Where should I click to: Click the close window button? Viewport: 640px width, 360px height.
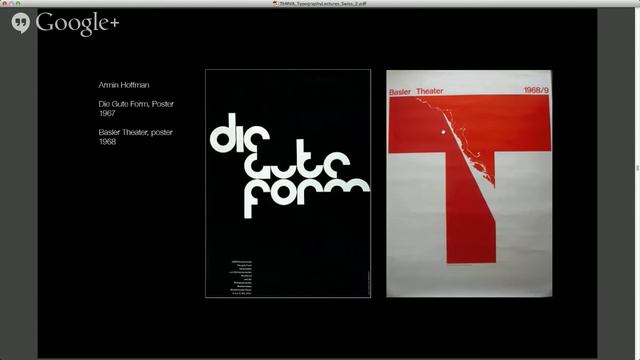pyautogui.click(x=5, y=3)
